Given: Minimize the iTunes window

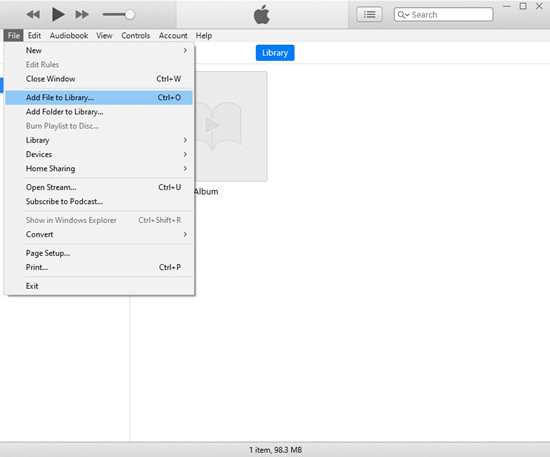Looking at the screenshot, I should click(x=507, y=6).
